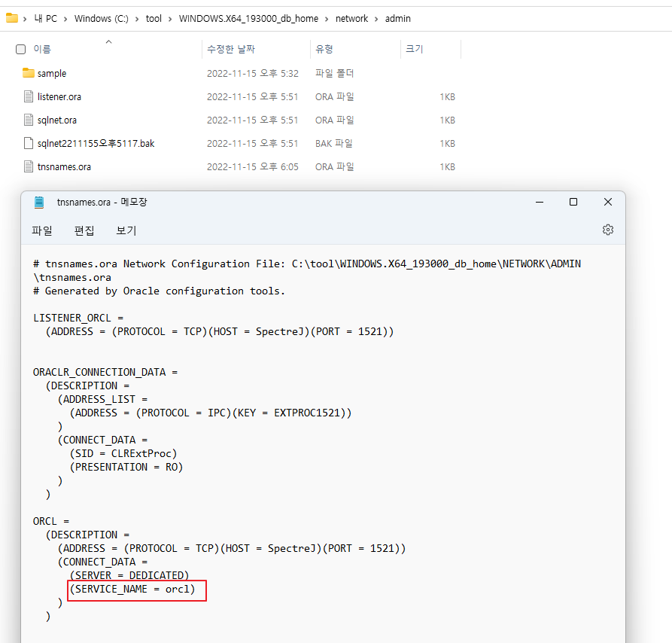Expand the chevron after 내 PC
The width and height of the screenshot is (672, 643).
(x=65, y=19)
